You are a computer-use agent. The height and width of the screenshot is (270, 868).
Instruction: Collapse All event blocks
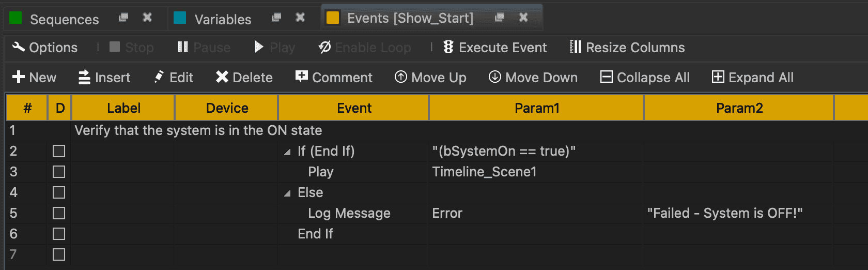pos(645,77)
